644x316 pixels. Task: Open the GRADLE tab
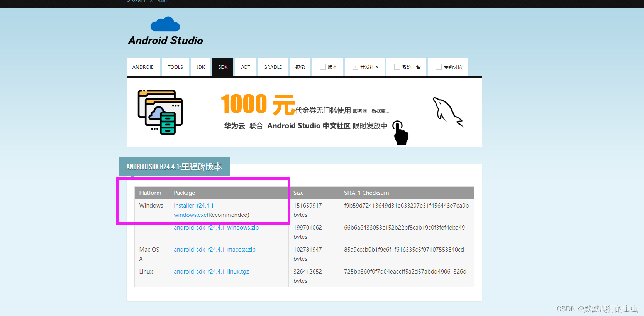click(273, 67)
